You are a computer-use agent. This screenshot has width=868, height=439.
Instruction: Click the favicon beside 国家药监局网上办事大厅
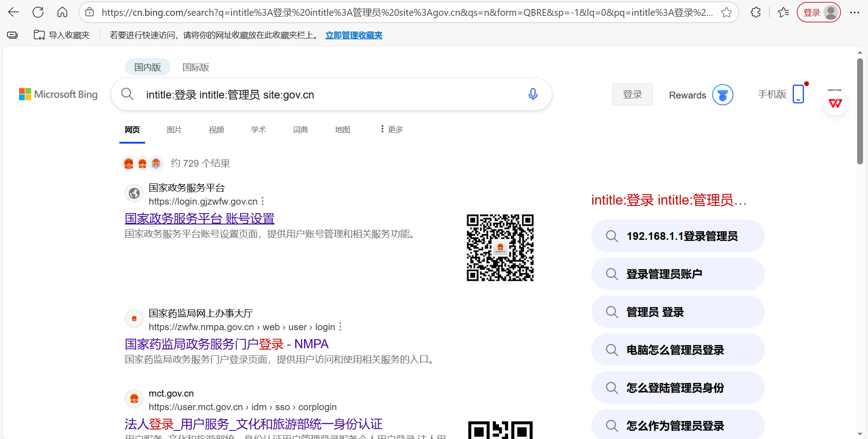[134, 319]
